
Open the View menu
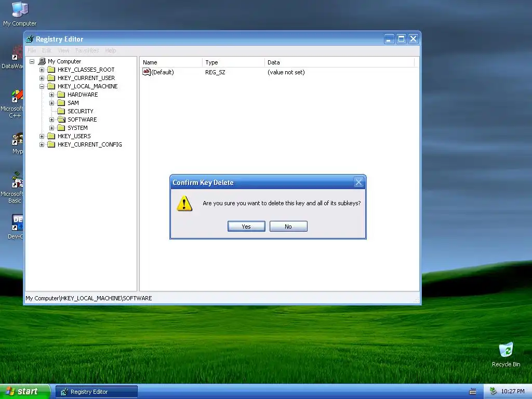pyautogui.click(x=63, y=50)
